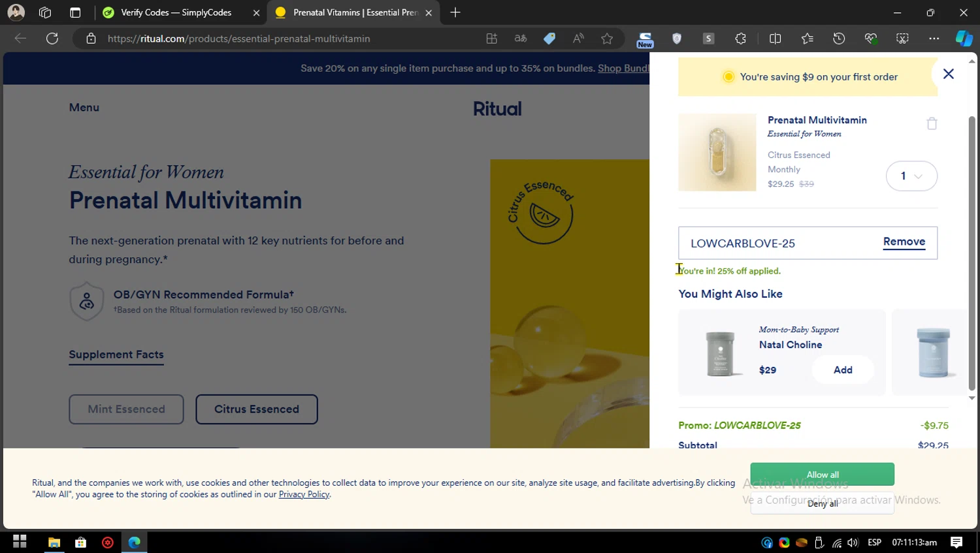Open Browser essentials heart icon

[870, 39]
